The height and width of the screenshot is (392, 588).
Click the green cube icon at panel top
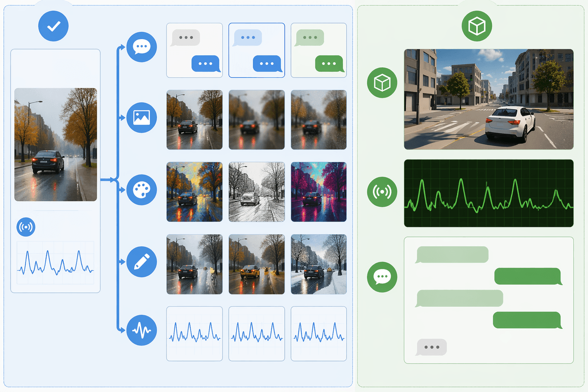(477, 26)
